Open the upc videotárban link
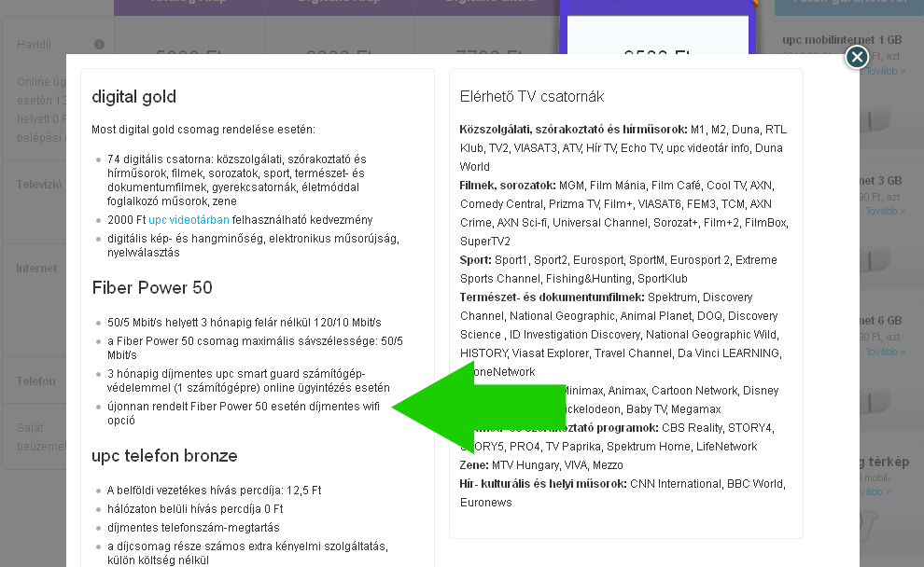Viewport: 924px width, 567px height. pyautogui.click(x=189, y=219)
